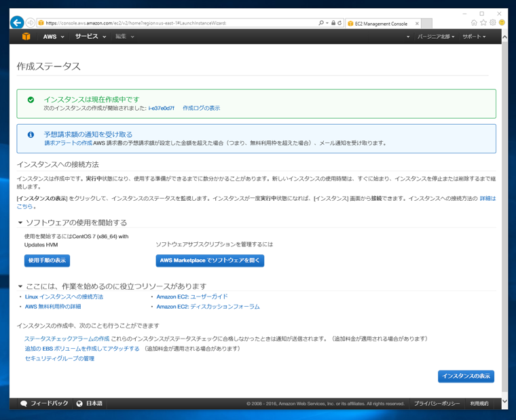Open the サービス menu
516x420 pixels.
90,37
